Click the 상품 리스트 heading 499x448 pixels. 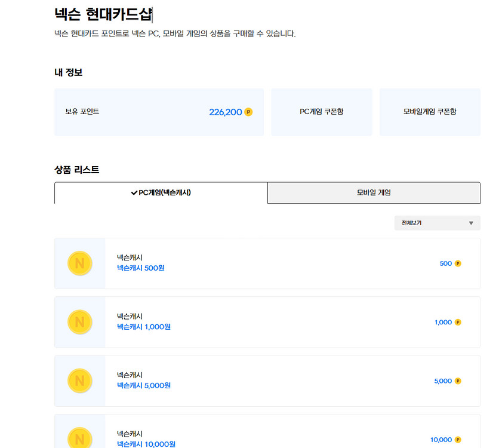point(76,170)
